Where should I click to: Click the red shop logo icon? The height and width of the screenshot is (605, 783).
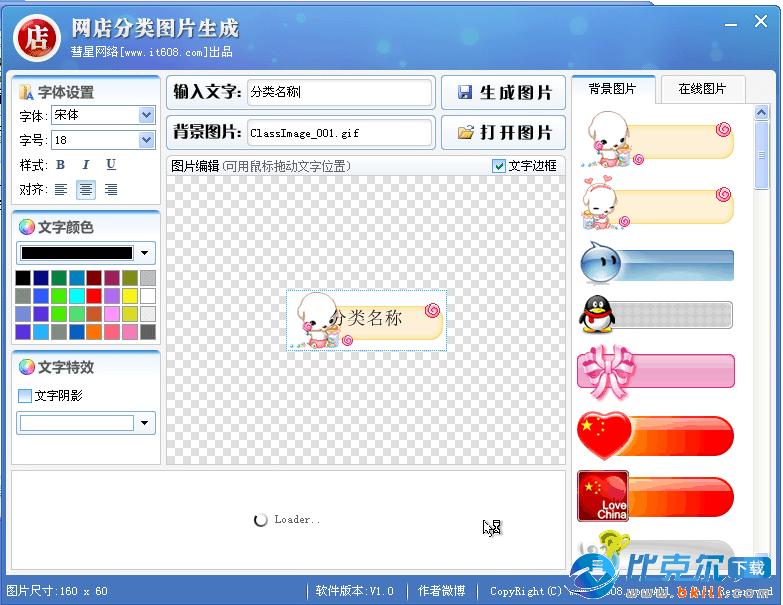pos(36,37)
